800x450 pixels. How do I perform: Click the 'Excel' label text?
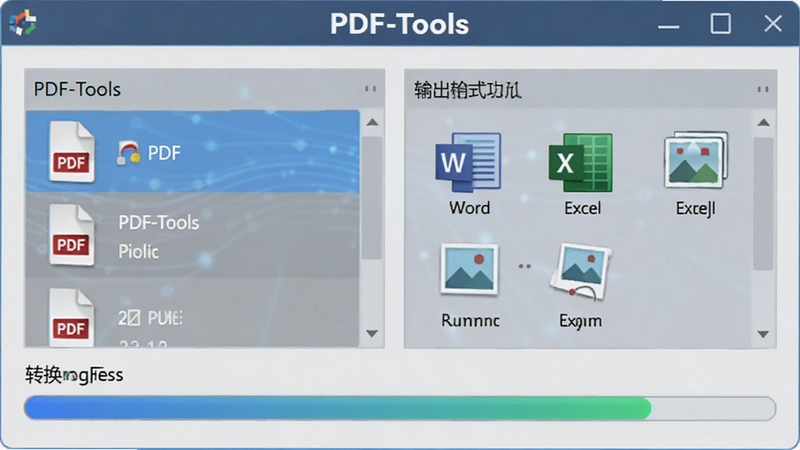pos(582,208)
